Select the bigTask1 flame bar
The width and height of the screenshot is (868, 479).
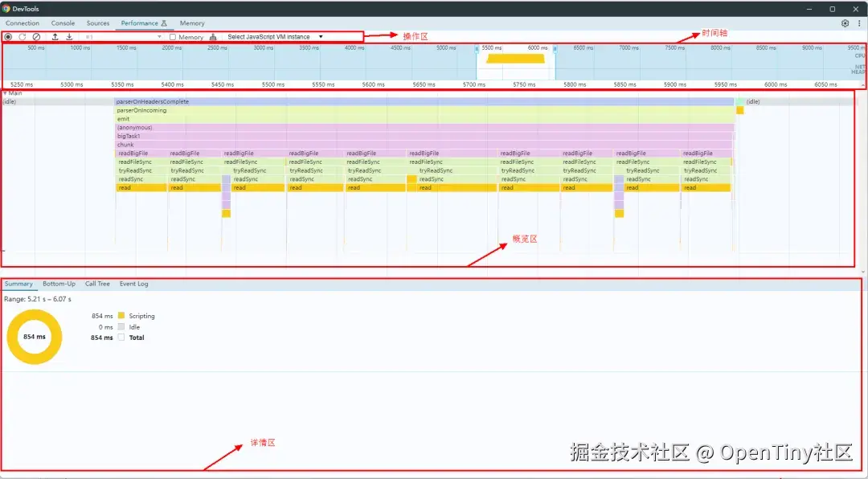pyautogui.click(x=424, y=136)
